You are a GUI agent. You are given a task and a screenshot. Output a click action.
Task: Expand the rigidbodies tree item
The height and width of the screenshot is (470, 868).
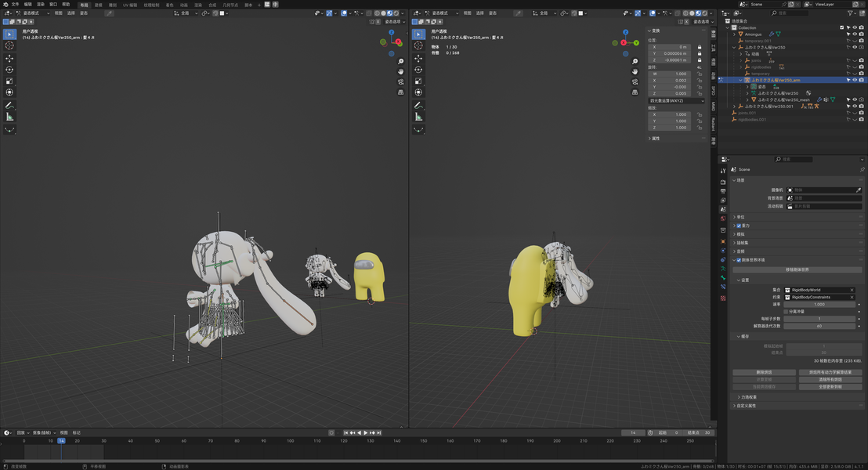point(741,67)
